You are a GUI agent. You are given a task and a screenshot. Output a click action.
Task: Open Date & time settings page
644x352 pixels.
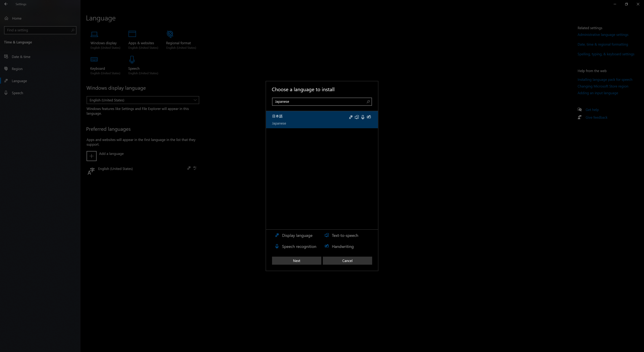21,57
